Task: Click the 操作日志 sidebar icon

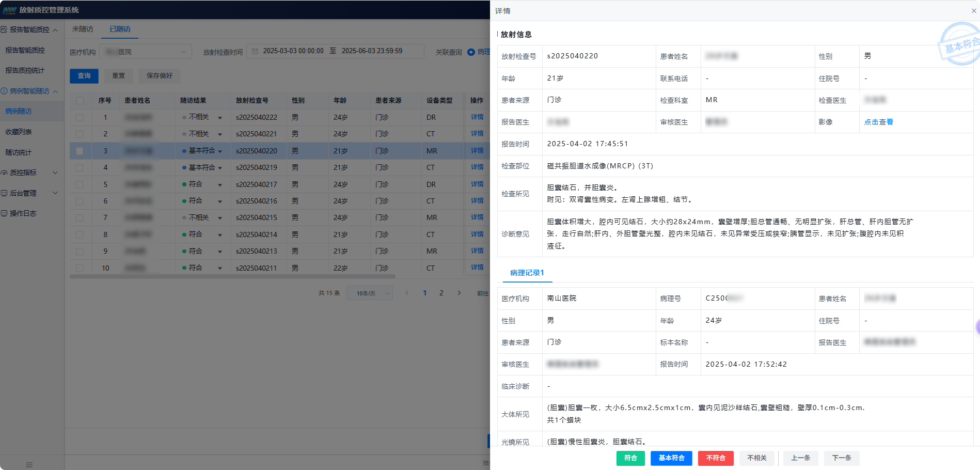Action: (5, 213)
